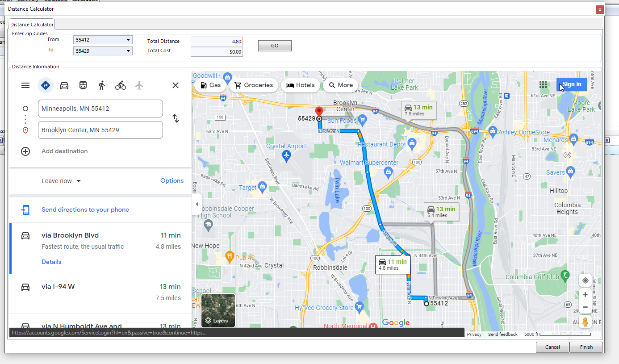This screenshot has height=364, width=619.
Task: Open the Layers satellite thumbnail
Action: 218,310
